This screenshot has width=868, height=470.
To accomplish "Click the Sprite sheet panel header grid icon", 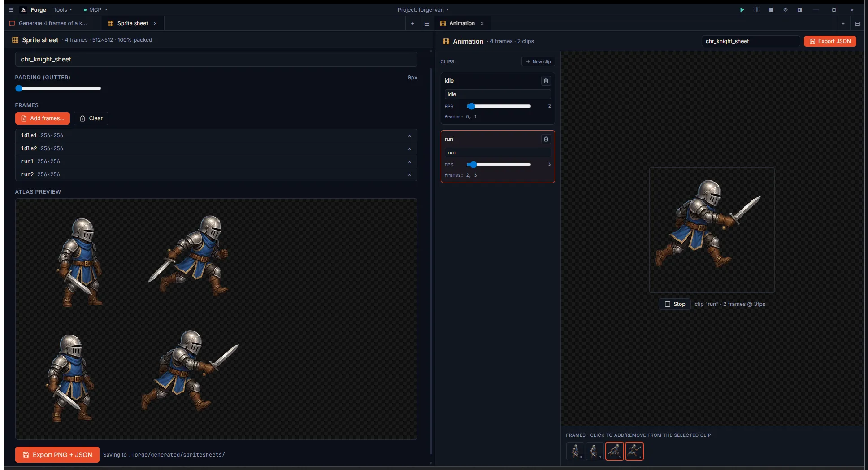I will [15, 40].
